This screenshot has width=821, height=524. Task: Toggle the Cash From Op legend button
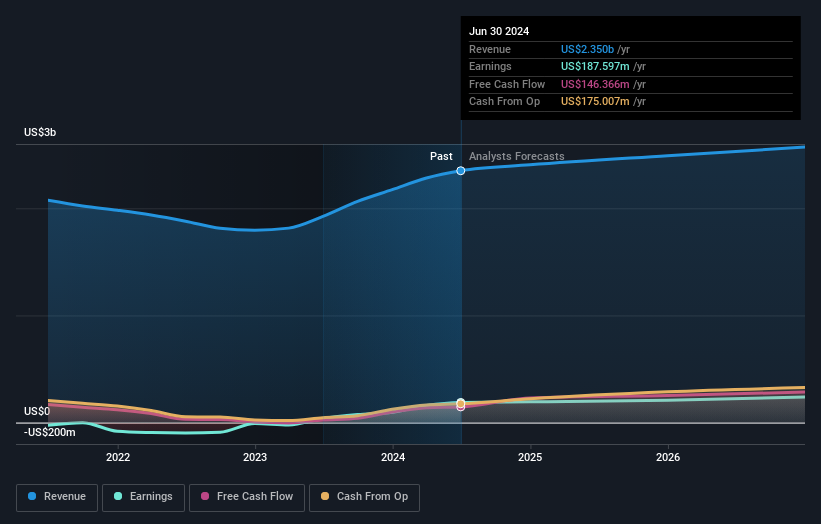364,497
